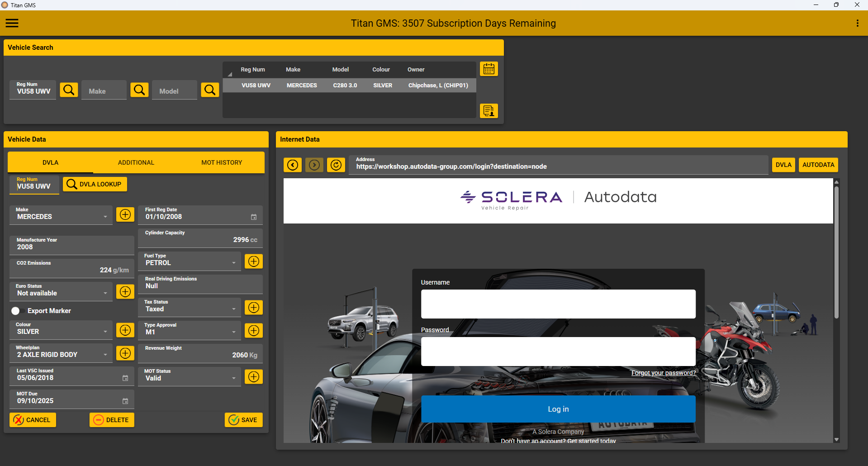
Task: Click the CANCEL button
Action: point(33,420)
